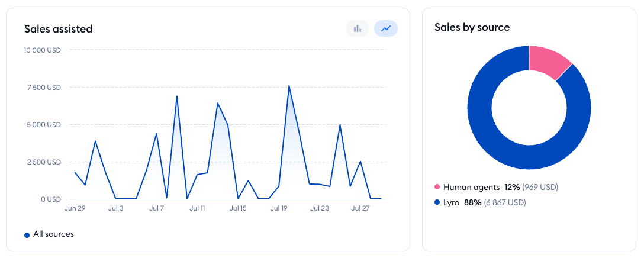The width and height of the screenshot is (644, 258).
Task: Click the Sales by source heading
Action: (472, 28)
